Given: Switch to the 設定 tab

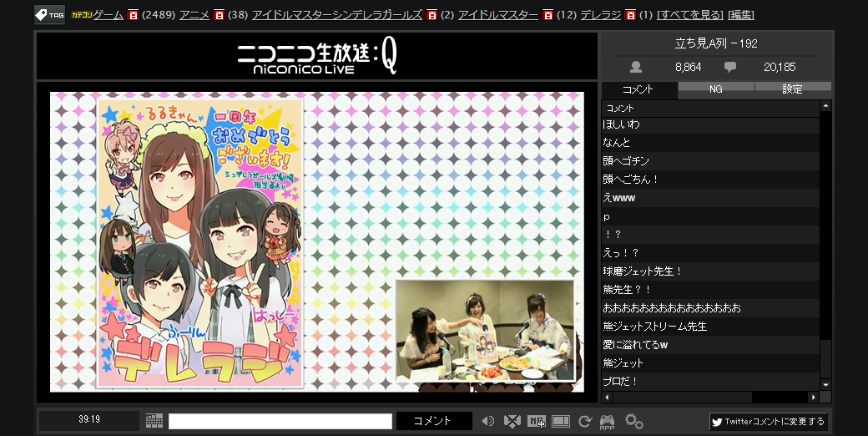Looking at the screenshot, I should click(793, 89).
